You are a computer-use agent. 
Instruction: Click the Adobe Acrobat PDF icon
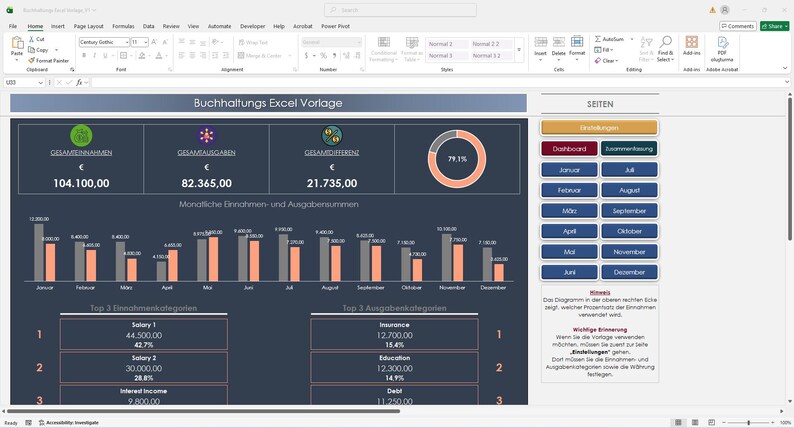(723, 43)
